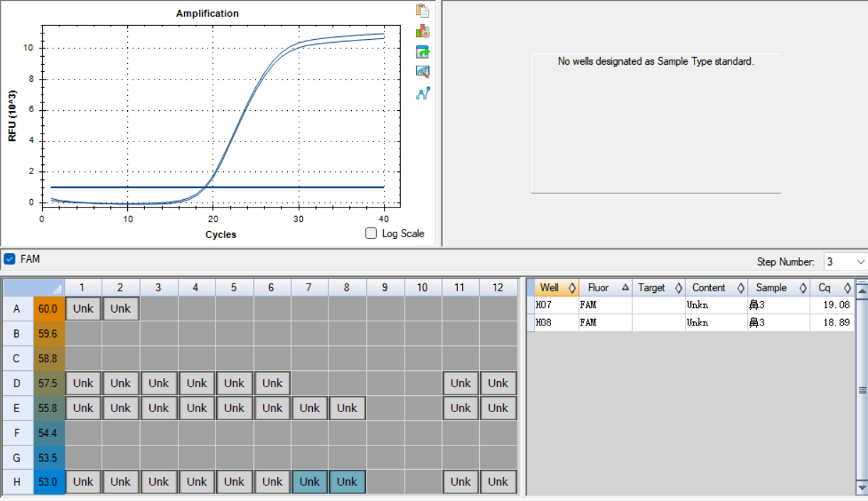The height and width of the screenshot is (501, 868).
Task: Select well H1 labeled Unk
Action: click(x=83, y=482)
